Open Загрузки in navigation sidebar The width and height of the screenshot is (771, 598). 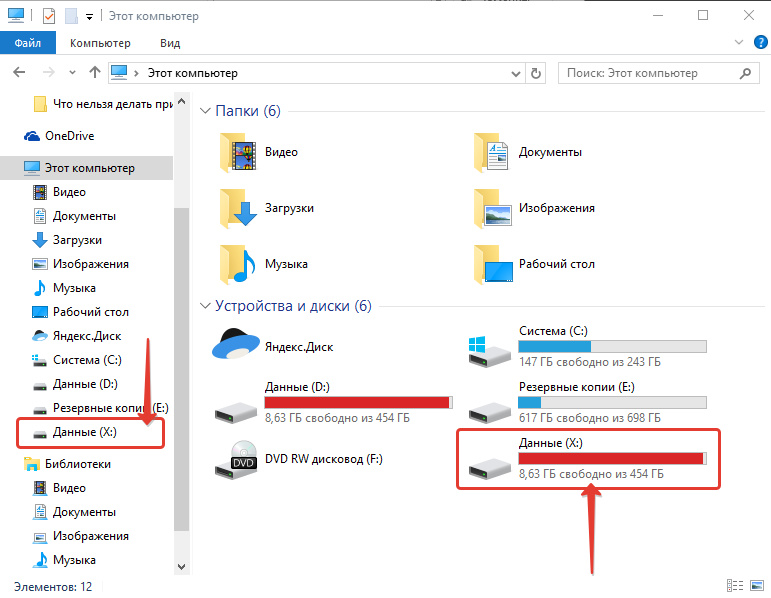click(x=67, y=240)
